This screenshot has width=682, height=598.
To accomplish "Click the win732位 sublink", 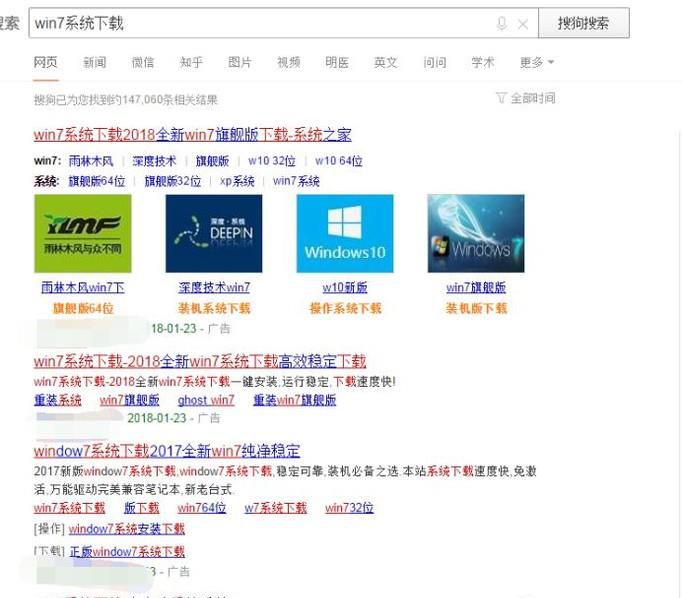I will (x=349, y=508).
